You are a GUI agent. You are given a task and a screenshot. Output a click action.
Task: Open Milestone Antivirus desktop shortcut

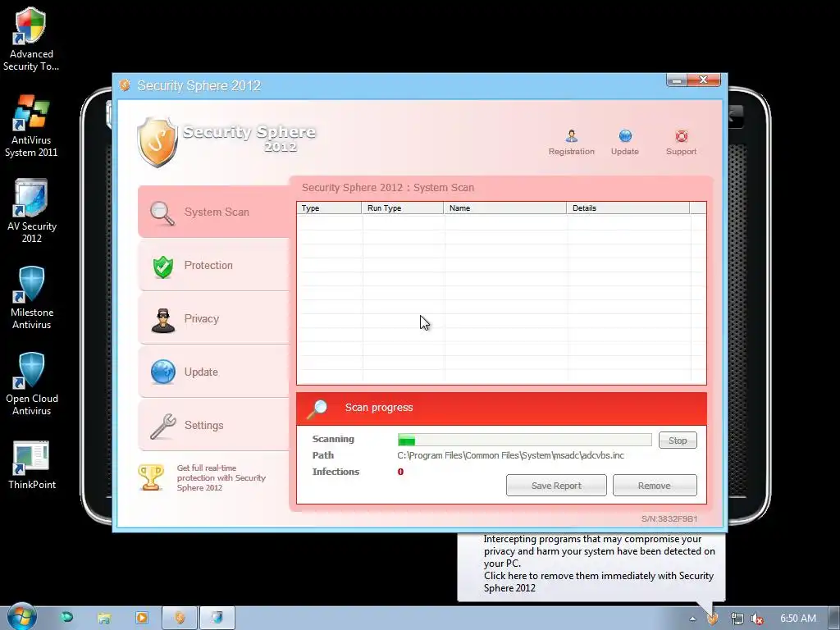coord(31,297)
